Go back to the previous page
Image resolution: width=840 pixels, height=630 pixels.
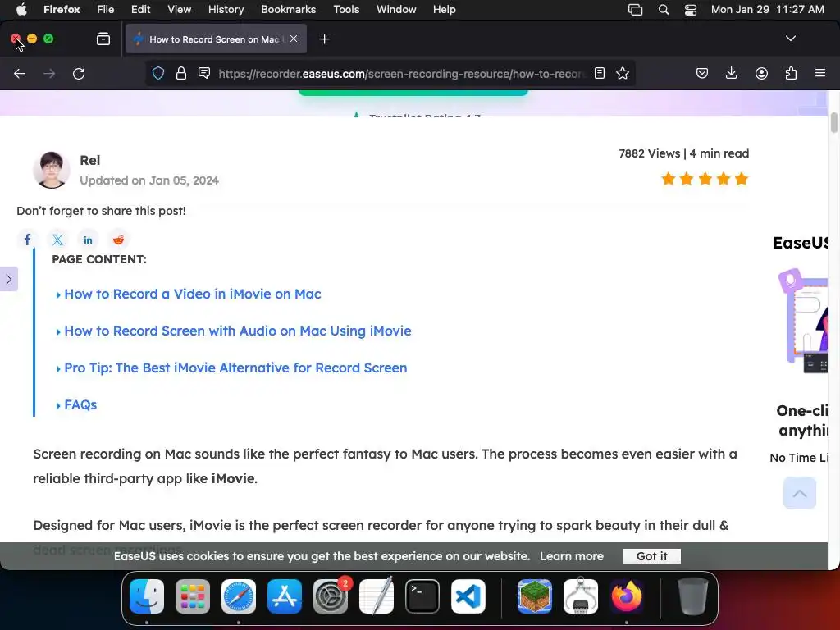20,73
